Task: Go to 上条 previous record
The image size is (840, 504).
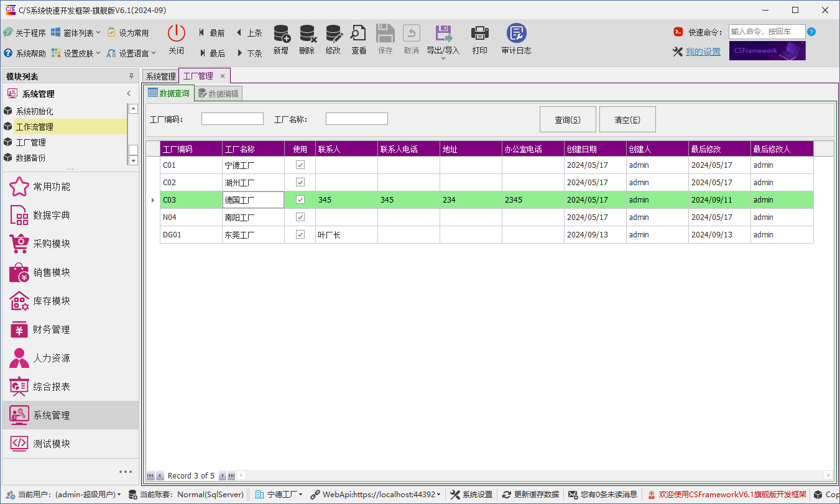Action: (x=249, y=33)
